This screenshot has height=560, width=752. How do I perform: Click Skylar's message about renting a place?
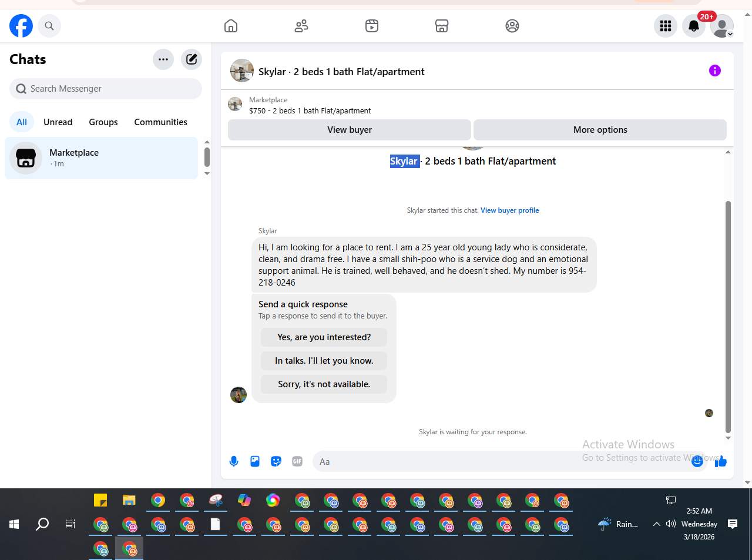(424, 265)
